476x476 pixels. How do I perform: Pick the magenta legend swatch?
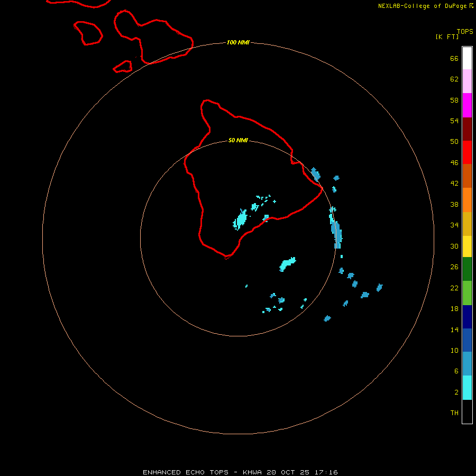[467, 105]
